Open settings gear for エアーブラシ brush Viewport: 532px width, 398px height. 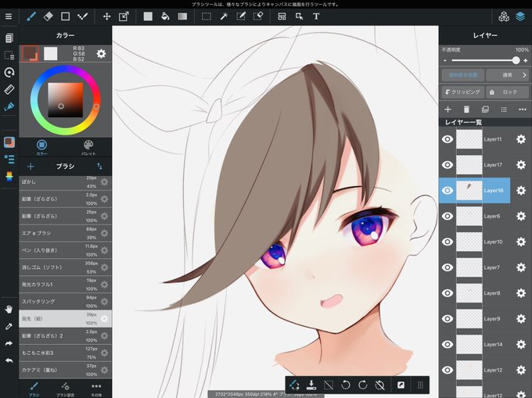pyautogui.click(x=105, y=233)
